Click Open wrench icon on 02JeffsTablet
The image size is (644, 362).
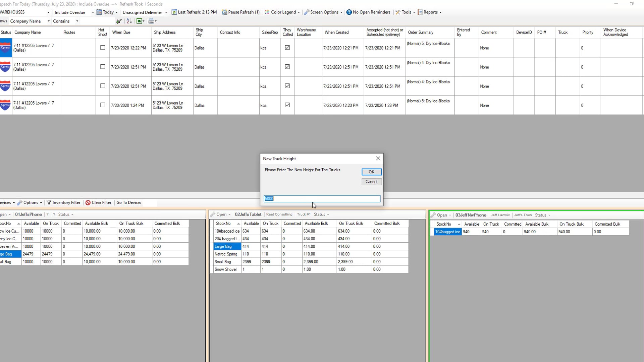(x=213, y=215)
